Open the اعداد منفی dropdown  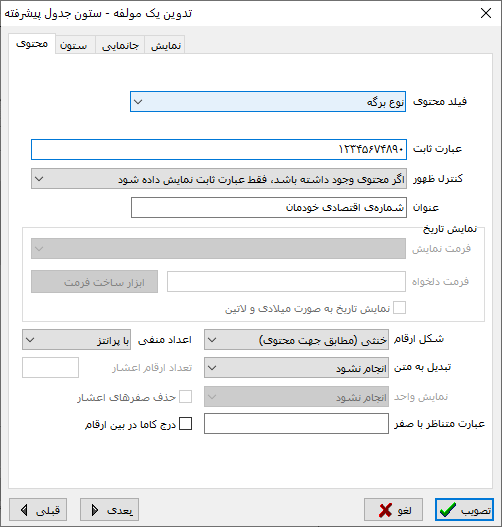(76, 340)
